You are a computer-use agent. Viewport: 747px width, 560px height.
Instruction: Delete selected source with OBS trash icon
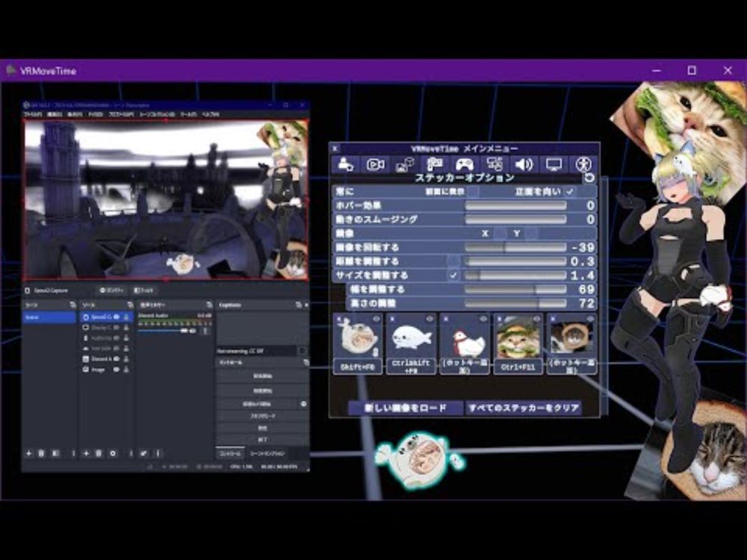coord(99,453)
